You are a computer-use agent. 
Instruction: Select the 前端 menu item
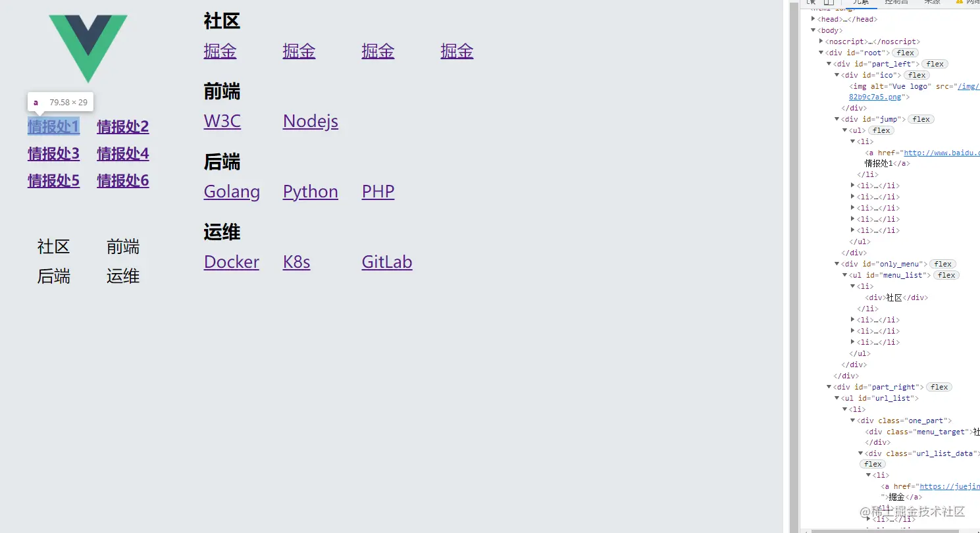pos(123,247)
